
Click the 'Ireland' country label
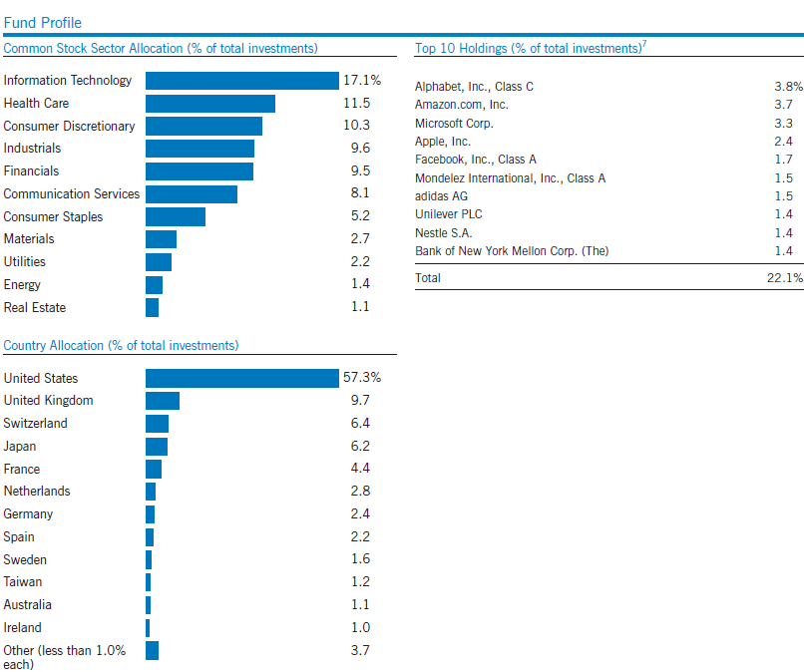click(x=23, y=628)
